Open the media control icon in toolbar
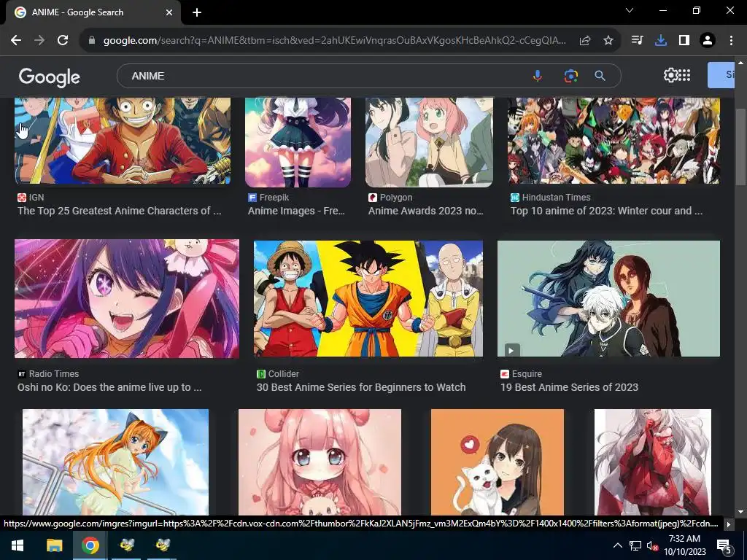This screenshot has height=560, width=747. (637, 41)
